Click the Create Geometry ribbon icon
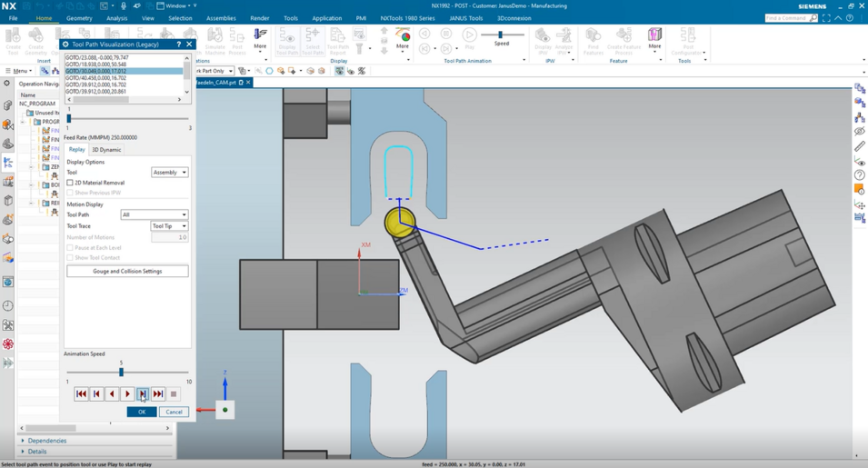Screen dimensions: 868x468 35,41
